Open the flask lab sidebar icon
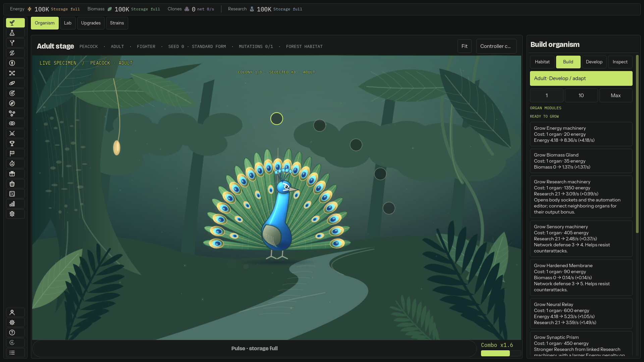 [x=15, y=33]
